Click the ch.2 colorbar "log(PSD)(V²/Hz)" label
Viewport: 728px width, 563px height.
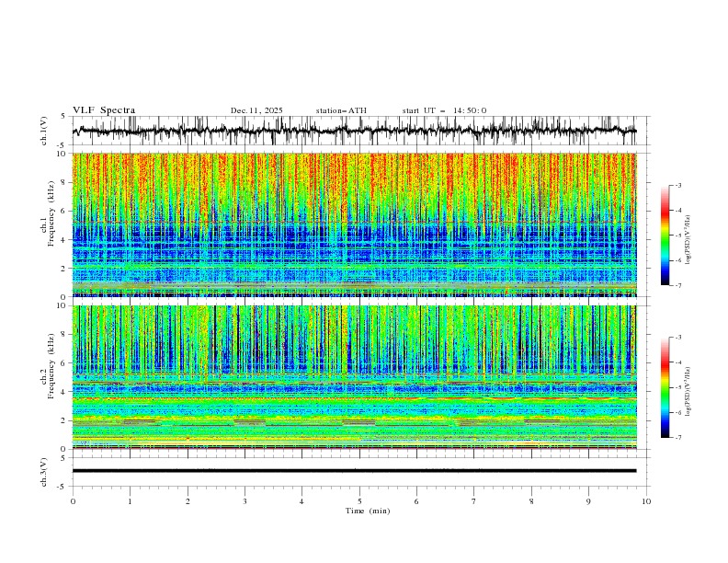(688, 391)
